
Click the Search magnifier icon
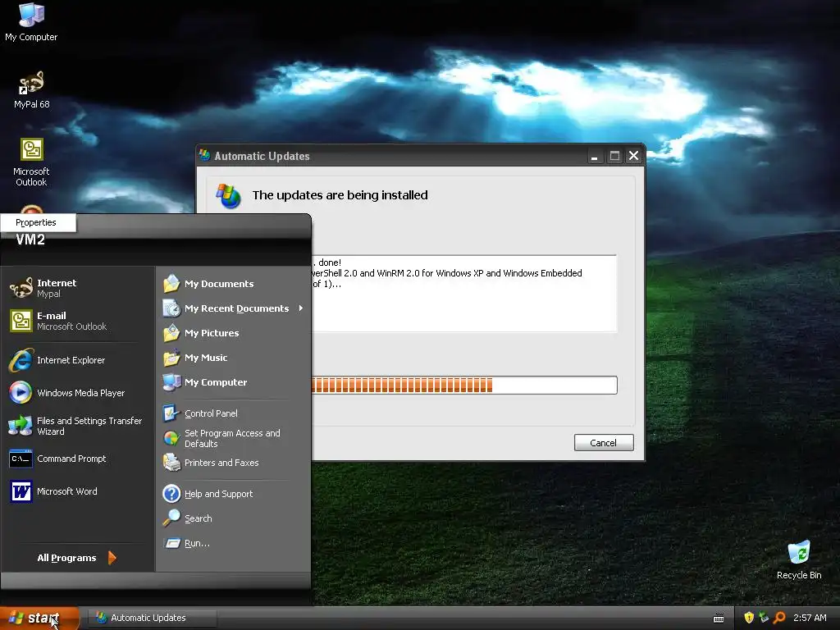[171, 518]
